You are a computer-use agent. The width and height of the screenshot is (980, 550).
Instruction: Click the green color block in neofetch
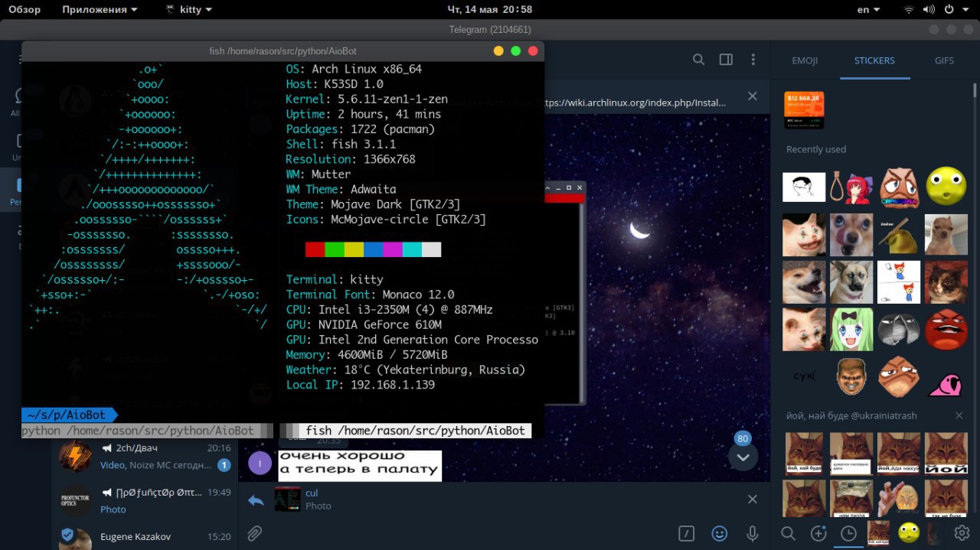pyautogui.click(x=335, y=249)
